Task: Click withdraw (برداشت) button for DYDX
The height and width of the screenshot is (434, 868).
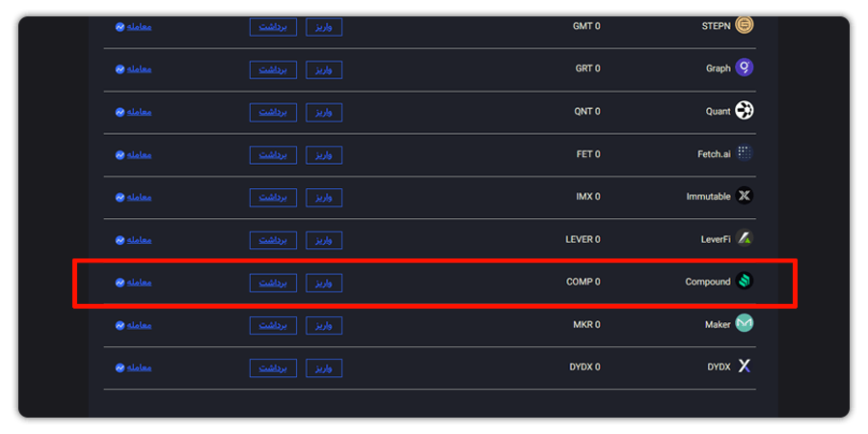Action: 273,368
